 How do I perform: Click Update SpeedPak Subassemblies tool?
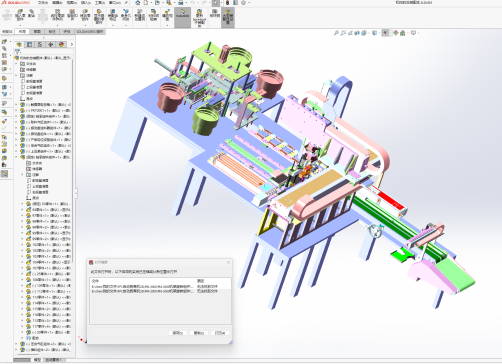tap(199, 17)
